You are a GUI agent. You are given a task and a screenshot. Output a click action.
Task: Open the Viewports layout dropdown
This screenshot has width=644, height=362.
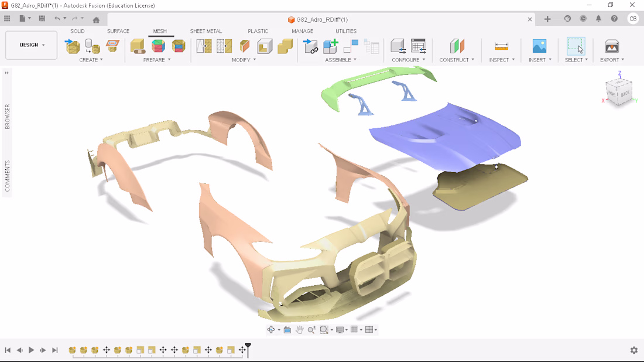click(x=371, y=330)
